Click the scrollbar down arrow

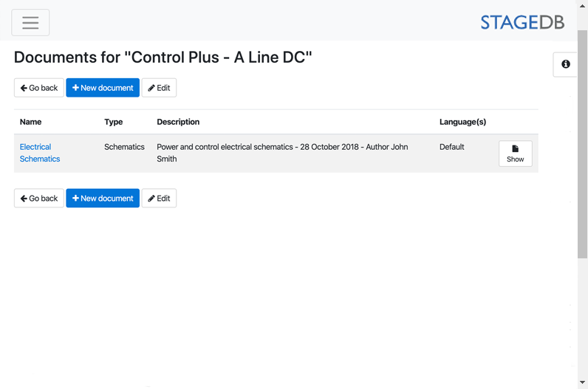point(582,382)
